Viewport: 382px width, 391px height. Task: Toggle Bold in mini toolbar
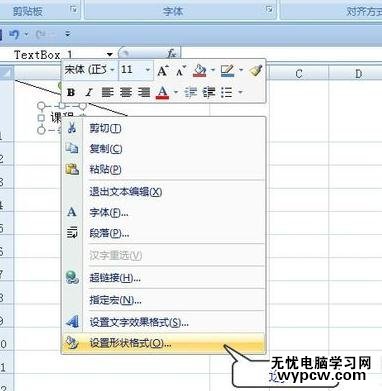(71, 92)
